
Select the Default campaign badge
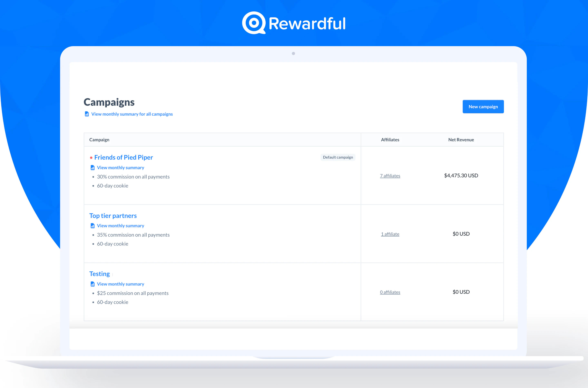tap(338, 157)
